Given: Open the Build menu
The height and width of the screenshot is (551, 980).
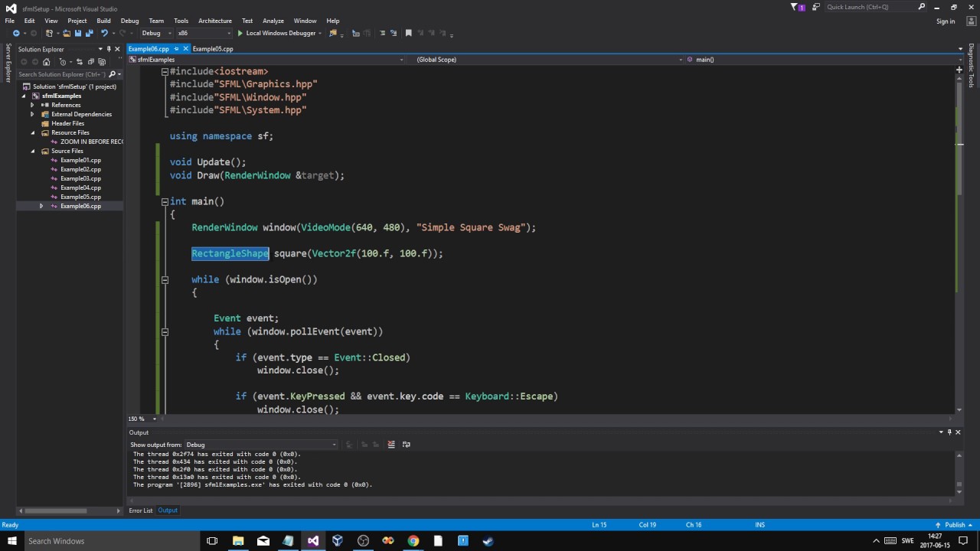Looking at the screenshot, I should (103, 21).
